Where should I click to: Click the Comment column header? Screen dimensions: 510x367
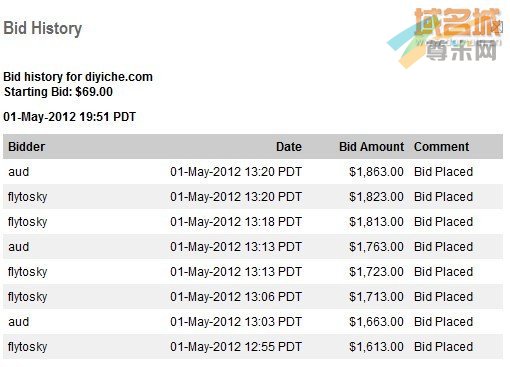441,147
